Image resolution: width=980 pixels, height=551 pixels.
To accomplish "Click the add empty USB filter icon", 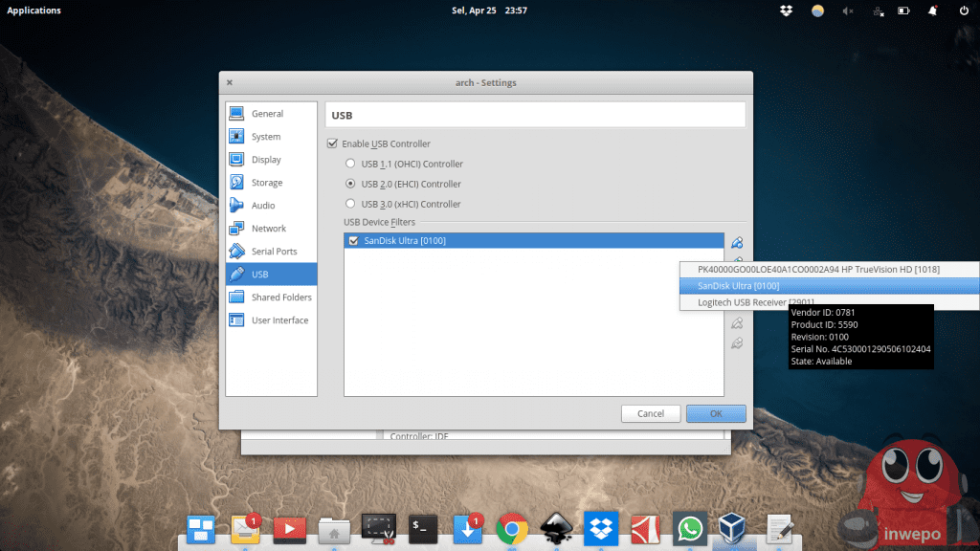I will click(x=737, y=242).
